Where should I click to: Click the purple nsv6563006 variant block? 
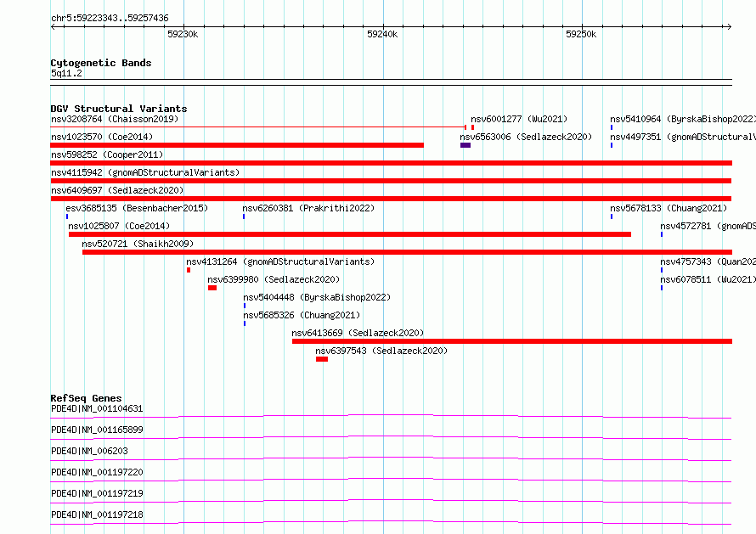pyautogui.click(x=465, y=145)
